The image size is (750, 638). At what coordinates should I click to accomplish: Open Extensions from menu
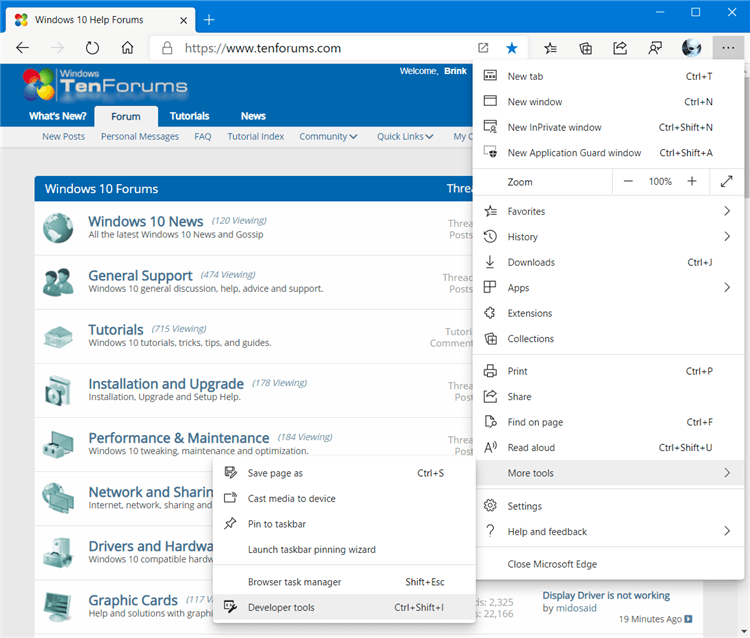point(608,313)
